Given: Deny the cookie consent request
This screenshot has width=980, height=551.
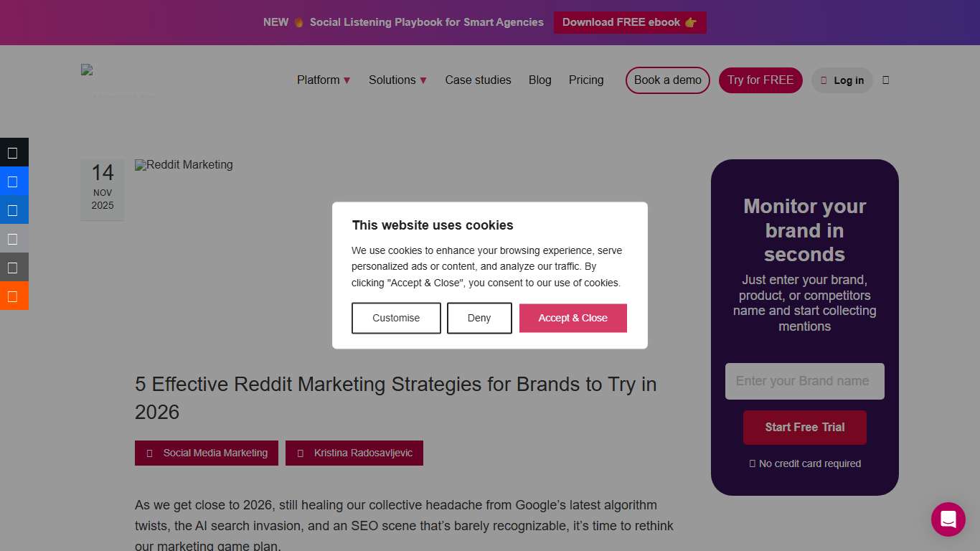Looking at the screenshot, I should click(479, 318).
